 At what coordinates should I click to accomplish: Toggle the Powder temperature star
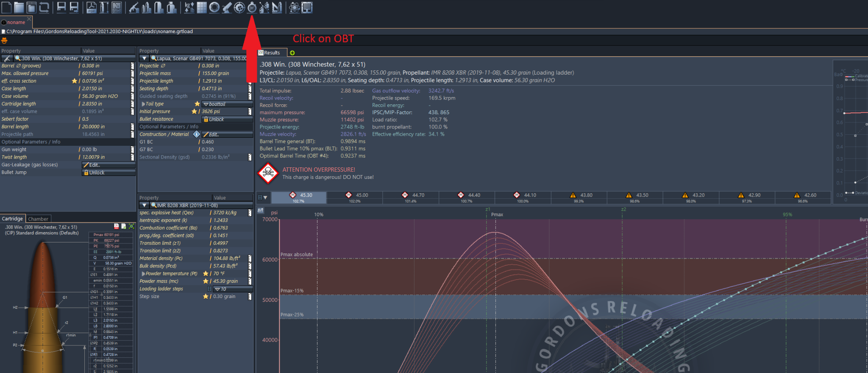(x=206, y=274)
